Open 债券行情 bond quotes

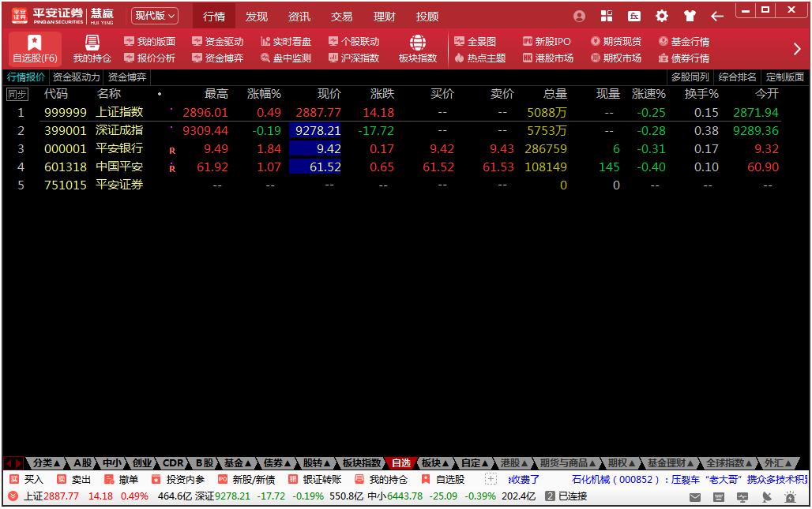coord(683,58)
